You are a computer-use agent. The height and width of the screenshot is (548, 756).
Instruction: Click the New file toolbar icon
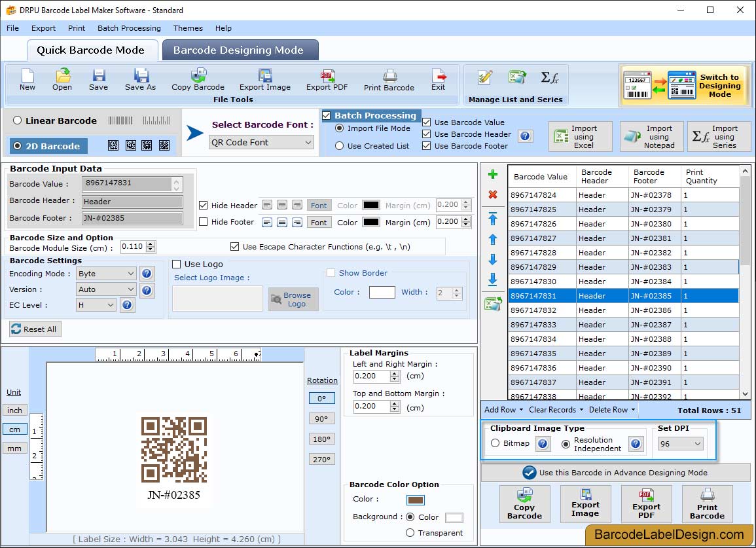(27, 80)
